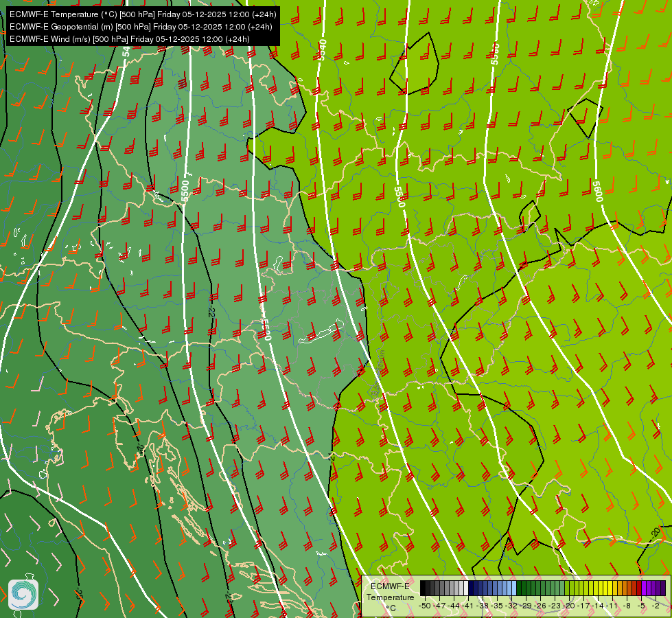The height and width of the screenshot is (618, 672).
Task: Click the -23 legend scale value
Action: click(554, 606)
